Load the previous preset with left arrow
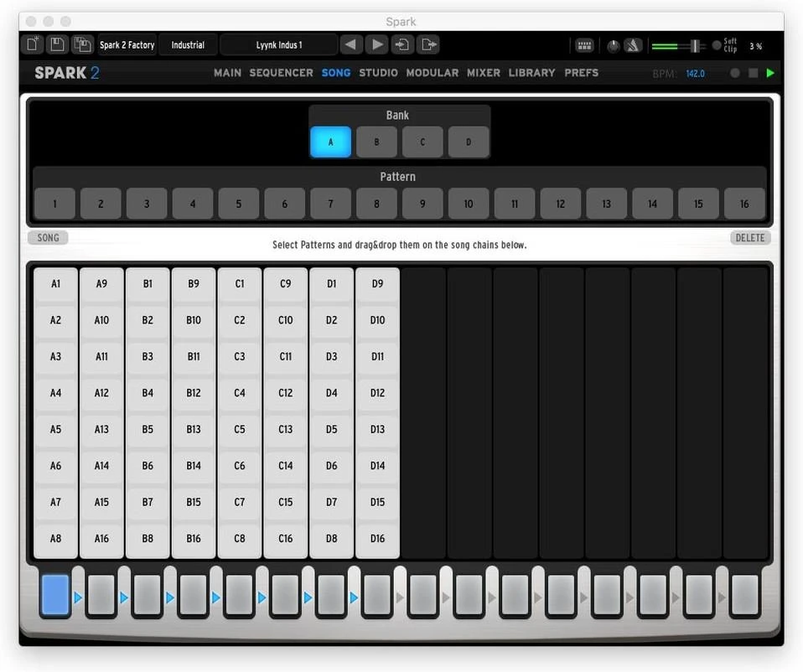 click(x=351, y=44)
